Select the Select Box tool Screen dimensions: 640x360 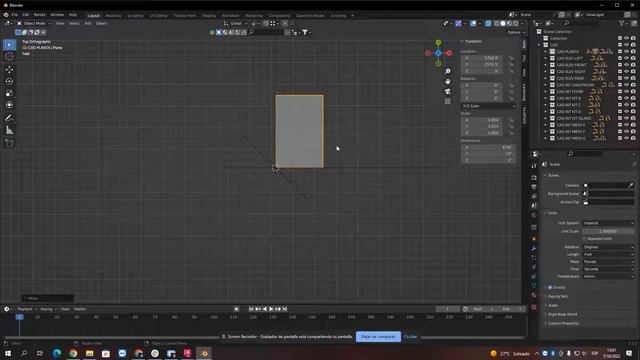coord(9,44)
